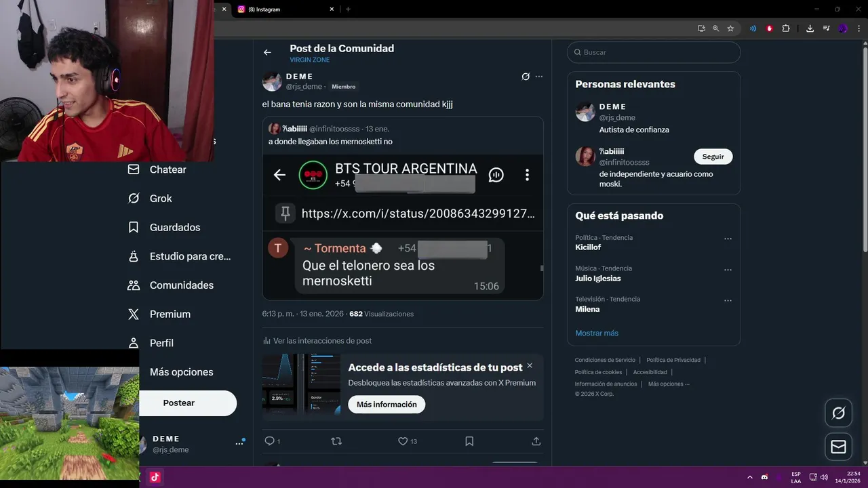Open Accesibilidad footer link
Viewport: 868px width, 488px height.
pyautogui.click(x=650, y=372)
